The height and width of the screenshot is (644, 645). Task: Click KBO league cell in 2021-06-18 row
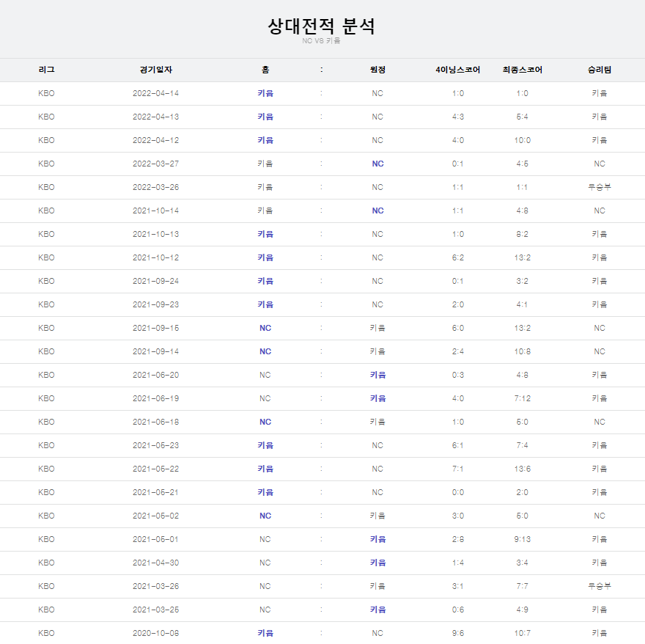(x=46, y=422)
